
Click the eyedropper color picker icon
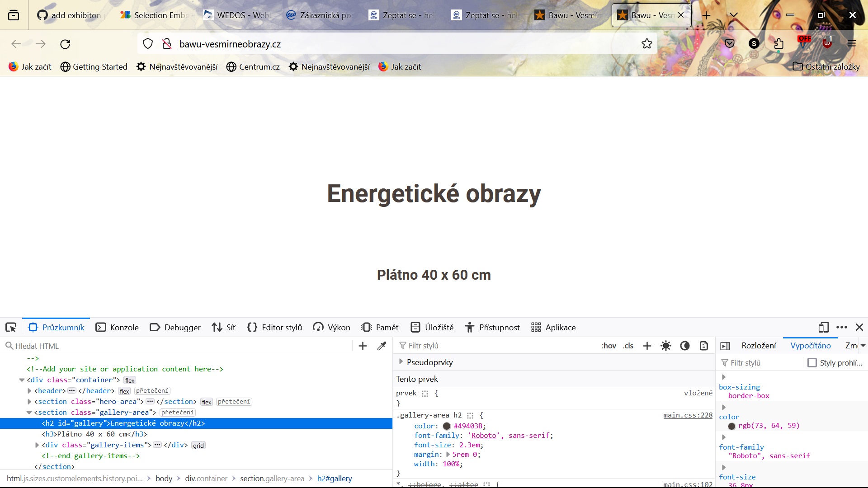tap(382, 346)
